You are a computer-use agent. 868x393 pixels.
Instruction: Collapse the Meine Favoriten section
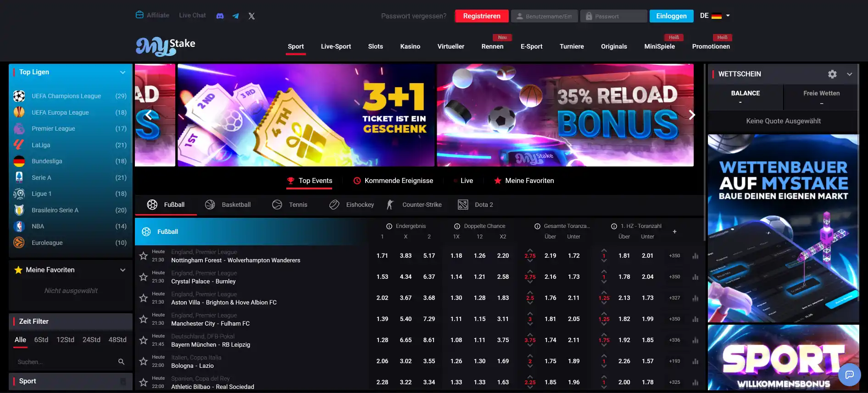[122, 270]
